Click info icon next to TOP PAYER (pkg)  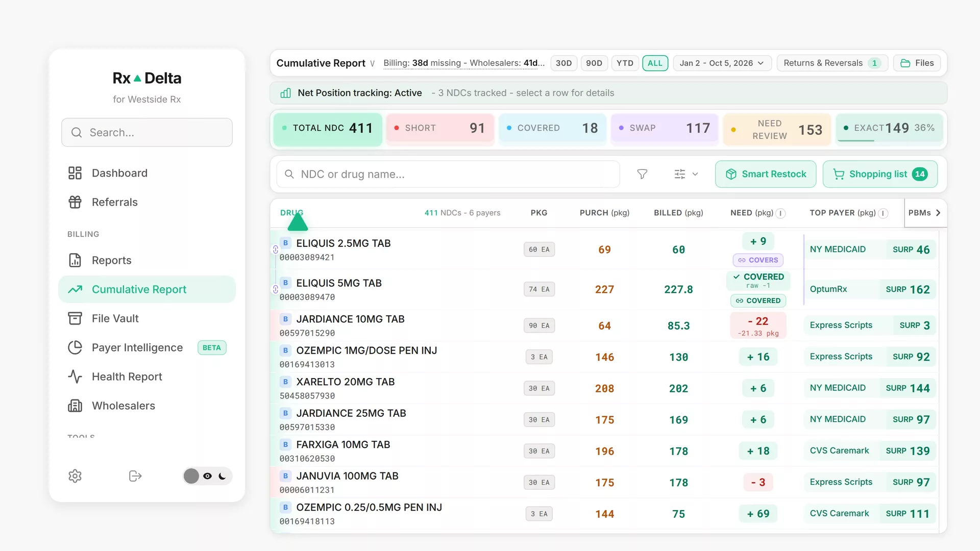click(883, 213)
